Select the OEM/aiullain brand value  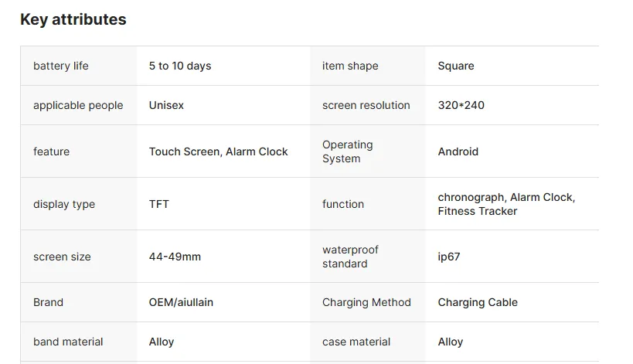coord(181,302)
